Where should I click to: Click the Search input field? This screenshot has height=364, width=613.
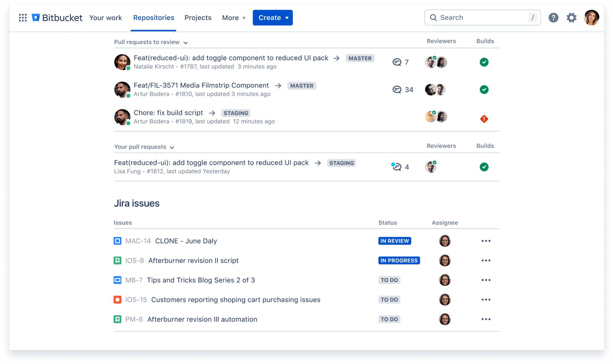(482, 17)
